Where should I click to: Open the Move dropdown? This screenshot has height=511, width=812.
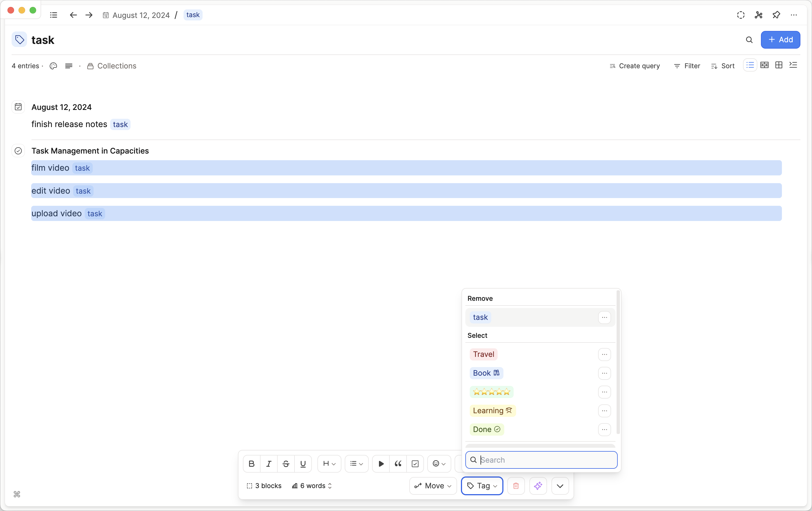coord(433,486)
